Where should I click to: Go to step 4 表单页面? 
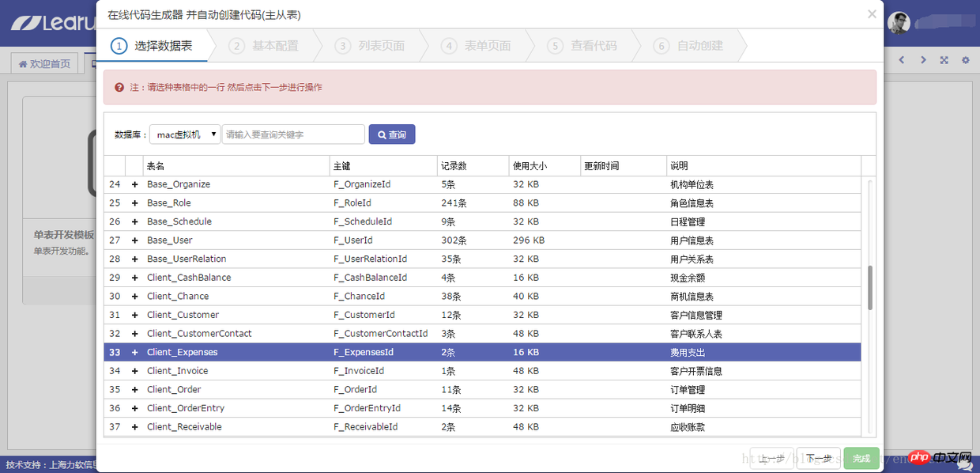(476, 46)
